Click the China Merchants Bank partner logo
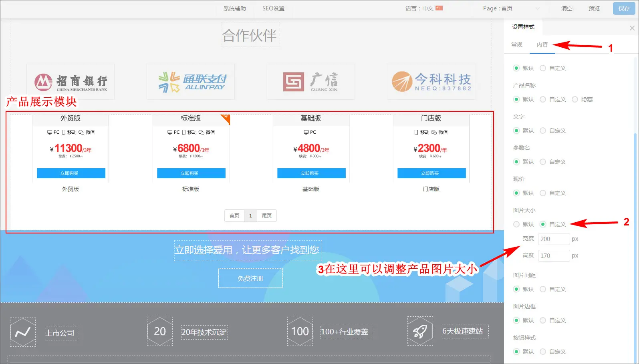This screenshot has height=364, width=639. (x=71, y=82)
